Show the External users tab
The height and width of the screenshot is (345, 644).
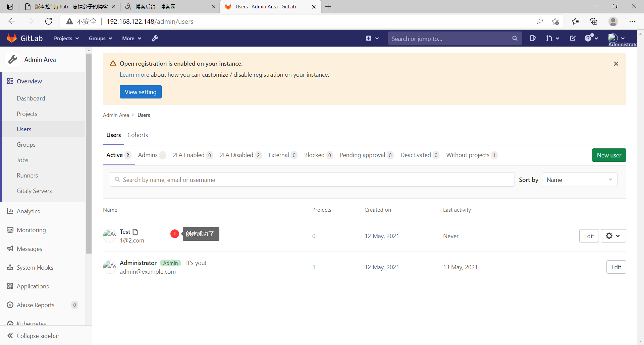[x=283, y=155]
